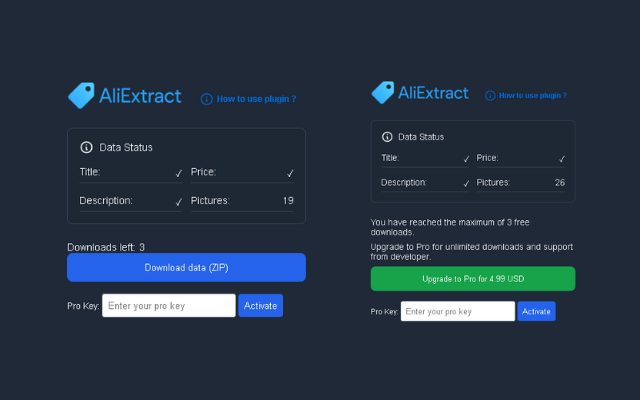The image size is (640, 400).
Task: Click the AliExtract tag logo in left panel
Action: click(x=81, y=96)
